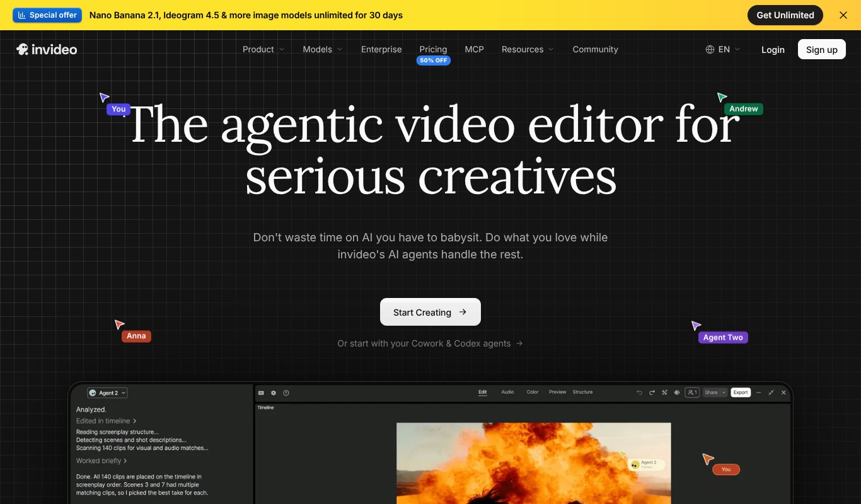Dismiss the yellow special offer banner
Image resolution: width=861 pixels, height=504 pixels.
point(843,15)
